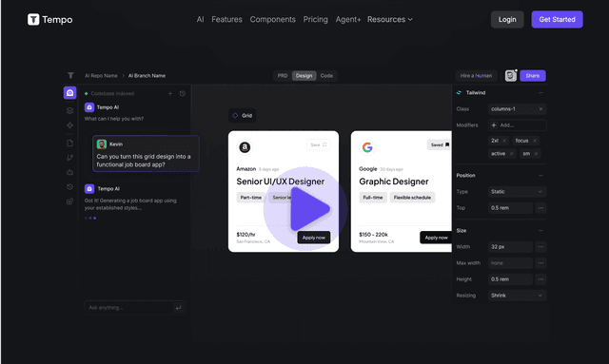The height and width of the screenshot is (364, 609).
Task: Click the small Tempo T icon in editor toolbar
Action: pyautogui.click(x=70, y=75)
